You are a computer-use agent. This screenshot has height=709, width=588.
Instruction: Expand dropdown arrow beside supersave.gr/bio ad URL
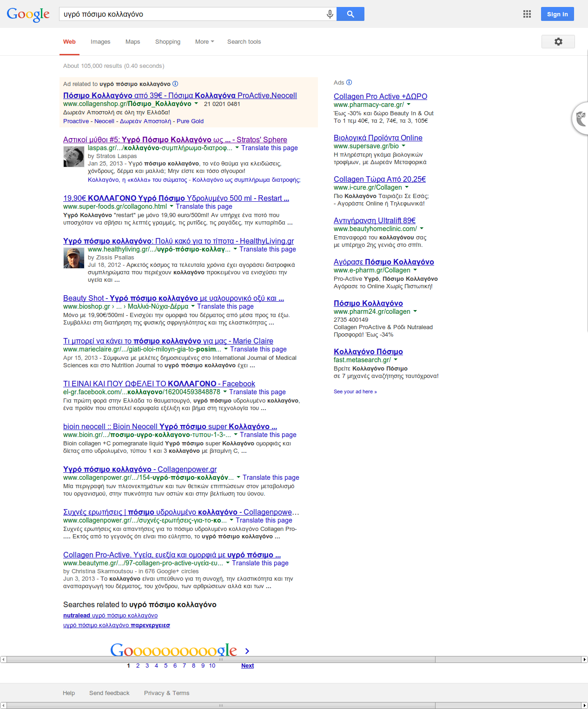[x=403, y=146]
